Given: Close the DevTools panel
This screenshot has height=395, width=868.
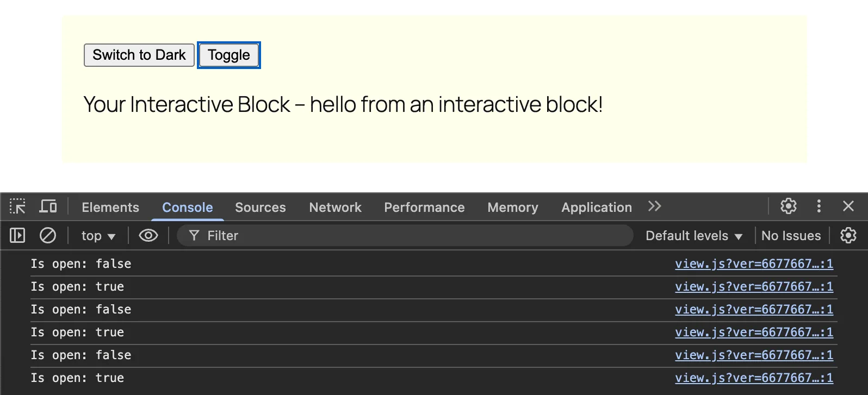Looking at the screenshot, I should click(848, 206).
